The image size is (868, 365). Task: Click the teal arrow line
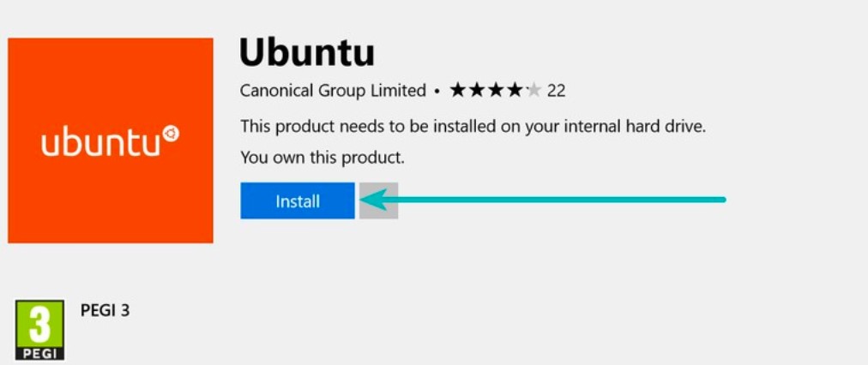pos(558,200)
